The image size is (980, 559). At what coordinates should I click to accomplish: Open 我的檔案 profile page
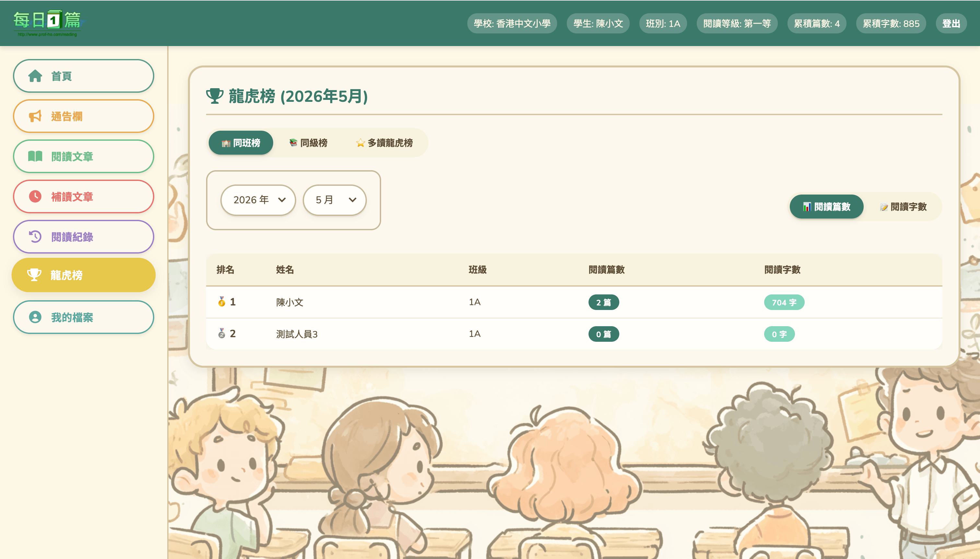coord(84,317)
